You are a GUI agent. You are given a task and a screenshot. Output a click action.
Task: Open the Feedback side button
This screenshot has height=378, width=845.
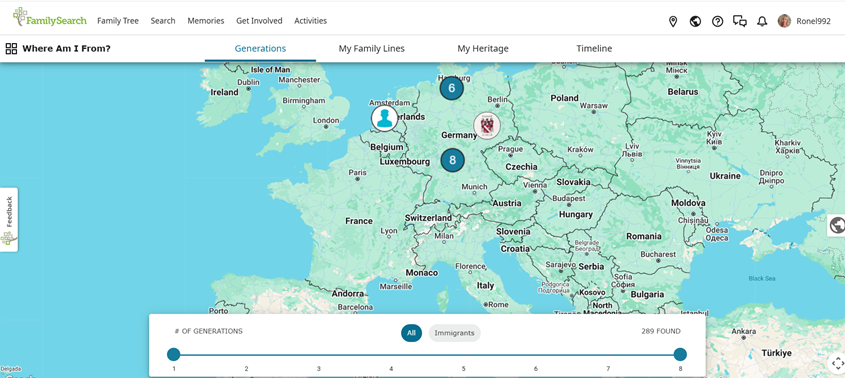(9, 219)
